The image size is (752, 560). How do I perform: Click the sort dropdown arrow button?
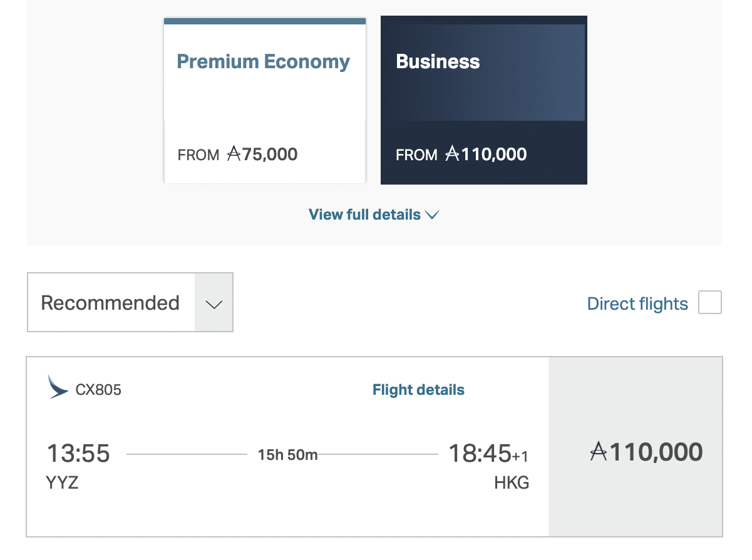pyautogui.click(x=214, y=303)
